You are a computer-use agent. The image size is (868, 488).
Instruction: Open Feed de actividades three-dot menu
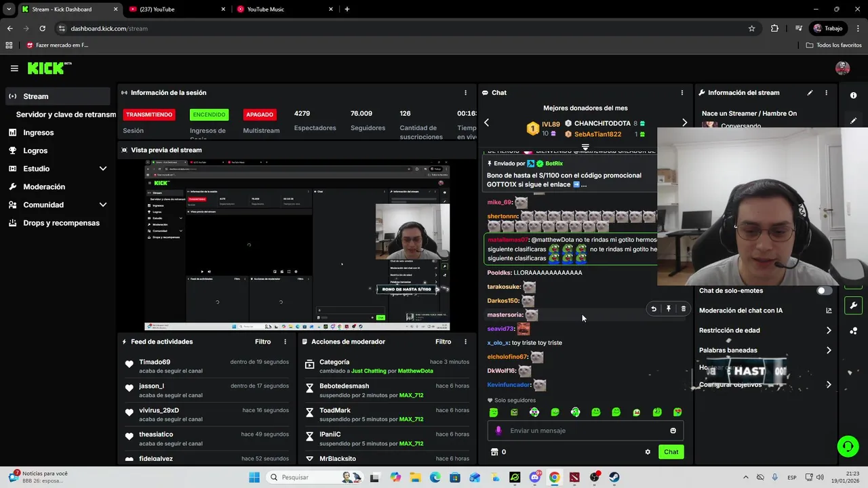tap(285, 342)
